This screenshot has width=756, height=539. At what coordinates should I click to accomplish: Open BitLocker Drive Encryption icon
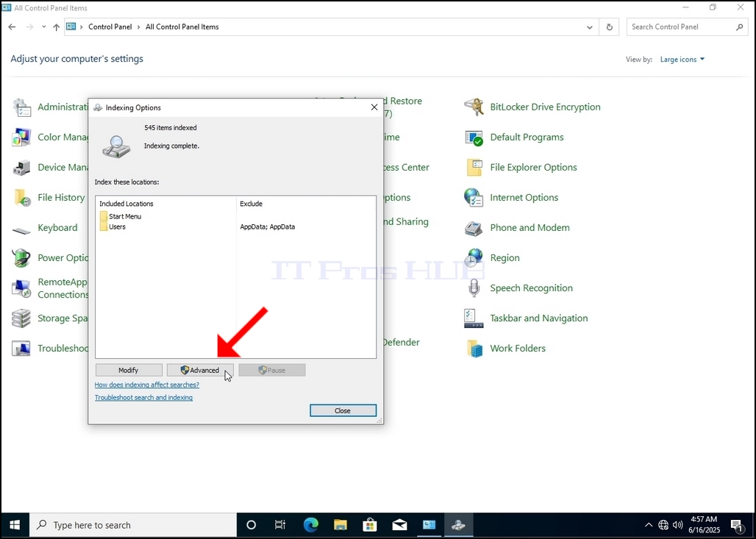[474, 107]
